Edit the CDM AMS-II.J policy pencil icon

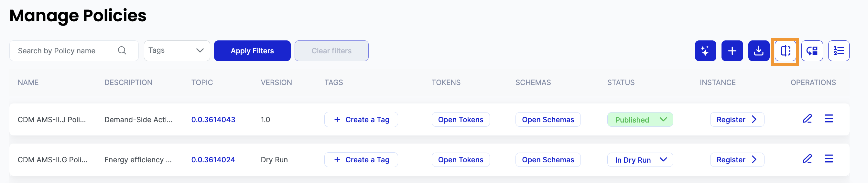pyautogui.click(x=807, y=119)
